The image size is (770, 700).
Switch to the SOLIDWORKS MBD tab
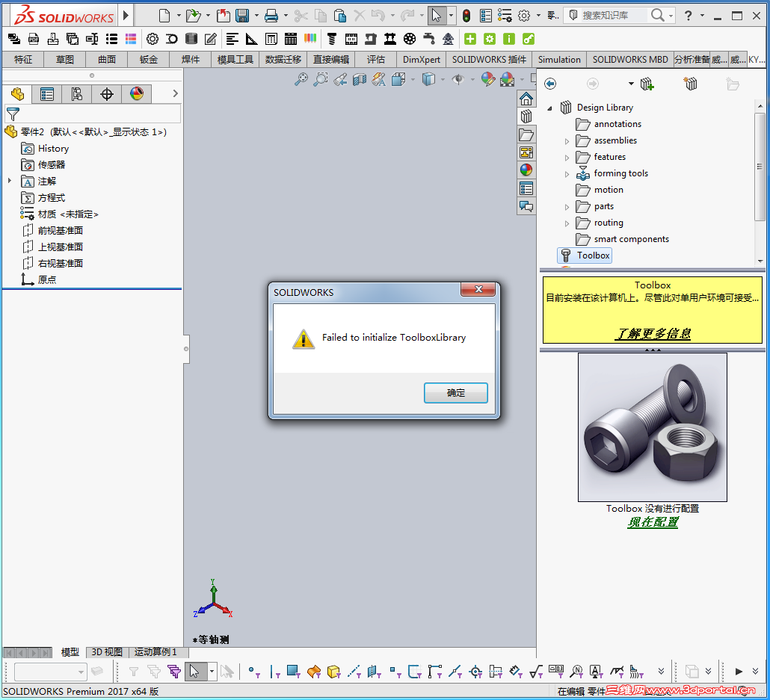[x=630, y=60]
